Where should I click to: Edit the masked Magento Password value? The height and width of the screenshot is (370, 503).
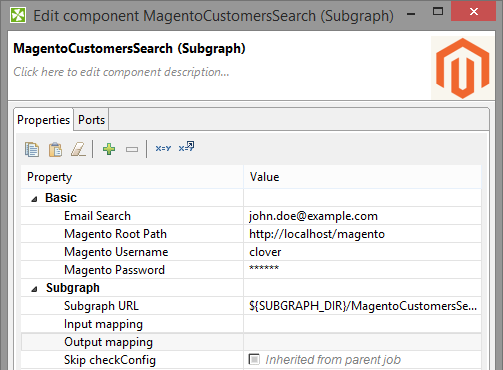362,270
